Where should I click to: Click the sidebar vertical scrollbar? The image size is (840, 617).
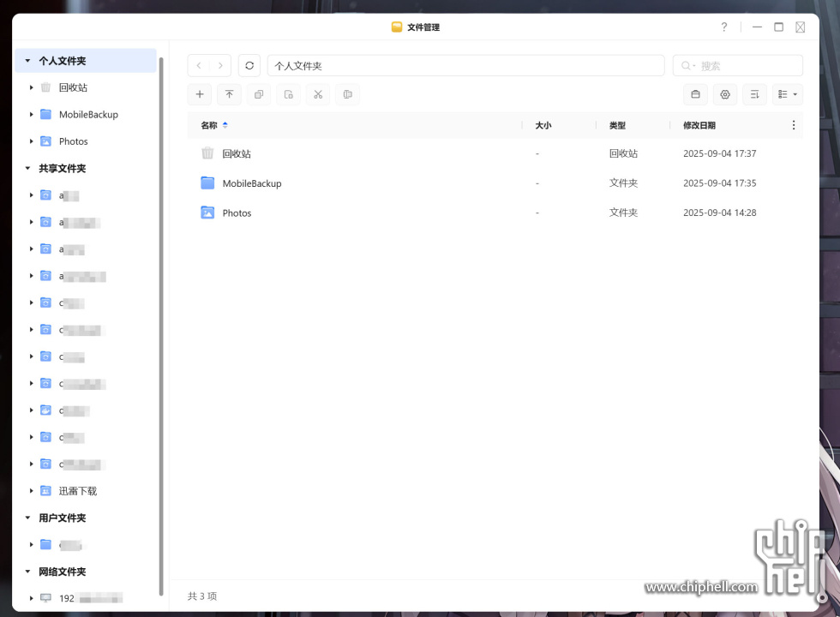[161, 326]
